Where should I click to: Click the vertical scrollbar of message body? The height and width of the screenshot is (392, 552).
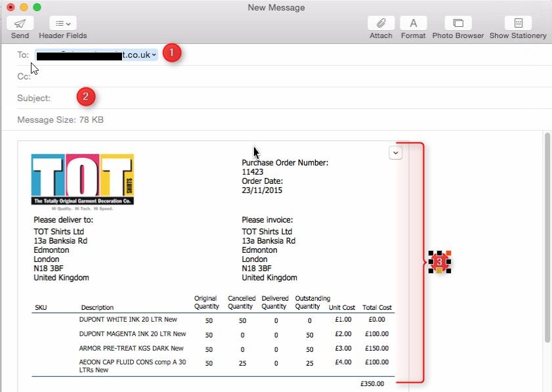click(547, 236)
